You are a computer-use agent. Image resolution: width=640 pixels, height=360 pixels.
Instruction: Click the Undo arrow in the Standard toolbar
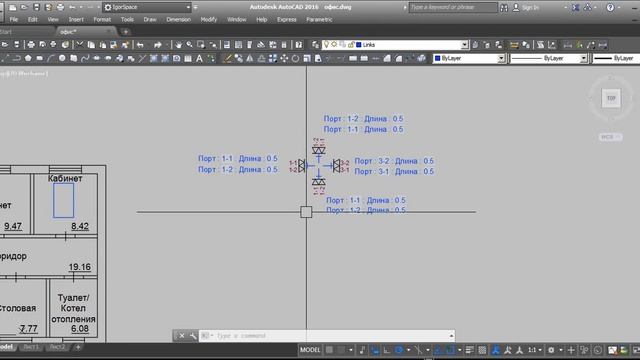click(x=140, y=45)
